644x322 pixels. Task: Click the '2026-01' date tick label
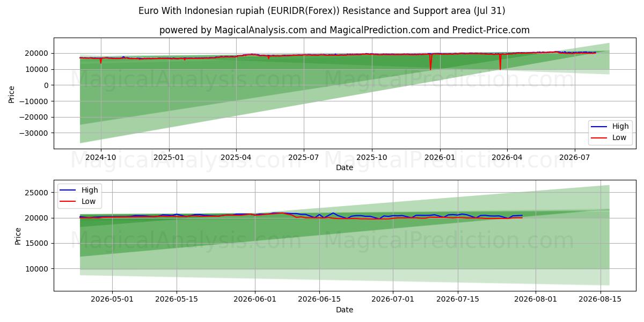click(x=440, y=157)
